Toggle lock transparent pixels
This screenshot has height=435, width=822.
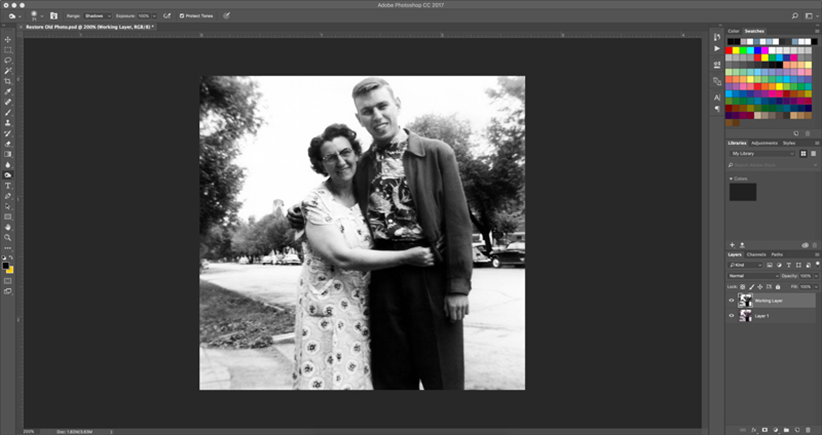click(x=743, y=287)
